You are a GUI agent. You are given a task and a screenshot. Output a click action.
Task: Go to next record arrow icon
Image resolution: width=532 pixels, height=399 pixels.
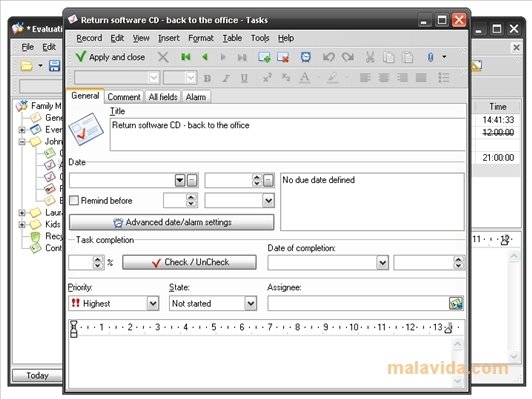coord(223,57)
